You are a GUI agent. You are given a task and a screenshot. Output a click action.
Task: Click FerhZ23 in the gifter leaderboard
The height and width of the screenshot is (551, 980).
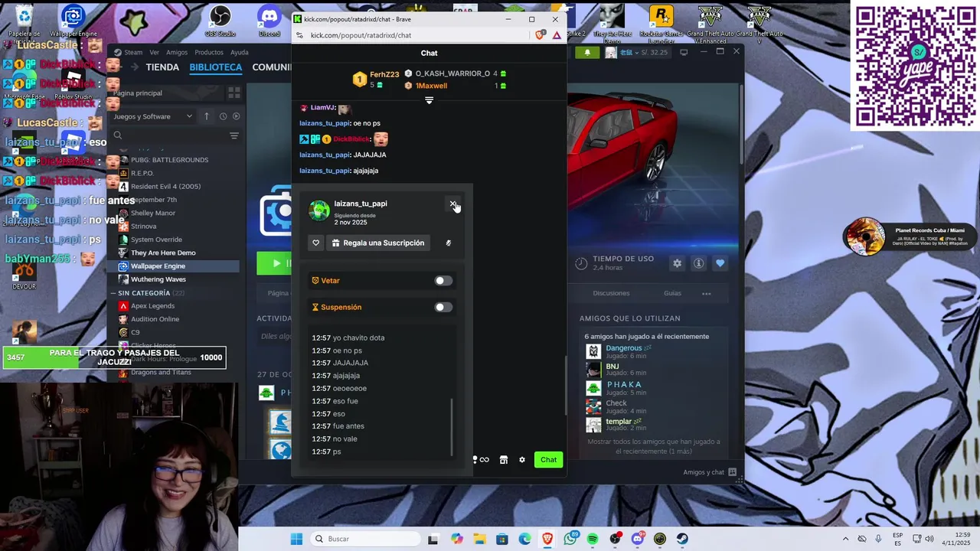[x=384, y=74]
